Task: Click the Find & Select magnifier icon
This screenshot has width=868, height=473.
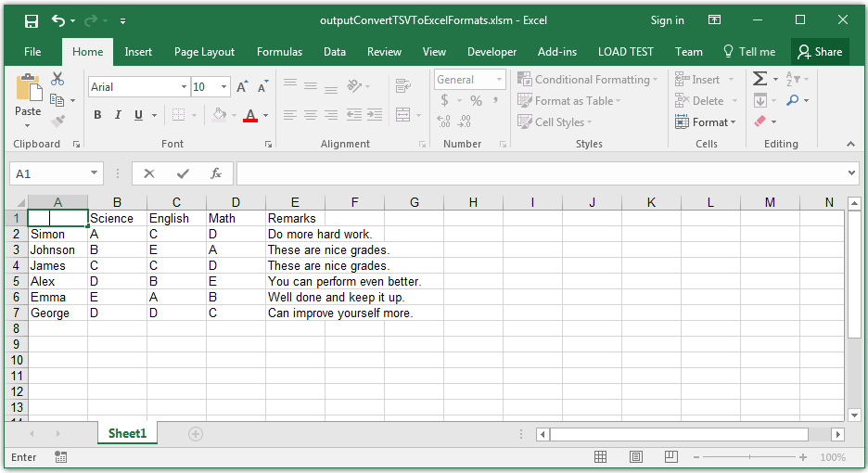Action: (793, 100)
